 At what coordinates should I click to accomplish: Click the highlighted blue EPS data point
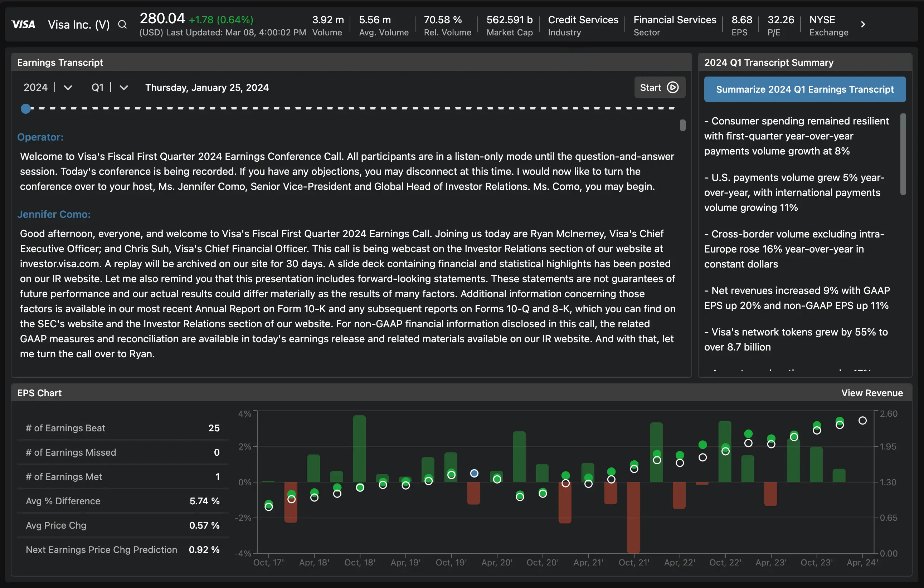click(474, 473)
